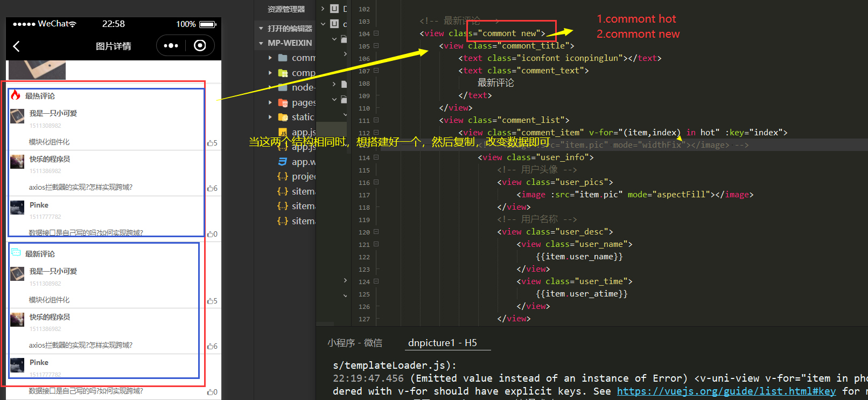The height and width of the screenshot is (400, 868).
Task: Click 图片详情 page title
Action: click(114, 46)
